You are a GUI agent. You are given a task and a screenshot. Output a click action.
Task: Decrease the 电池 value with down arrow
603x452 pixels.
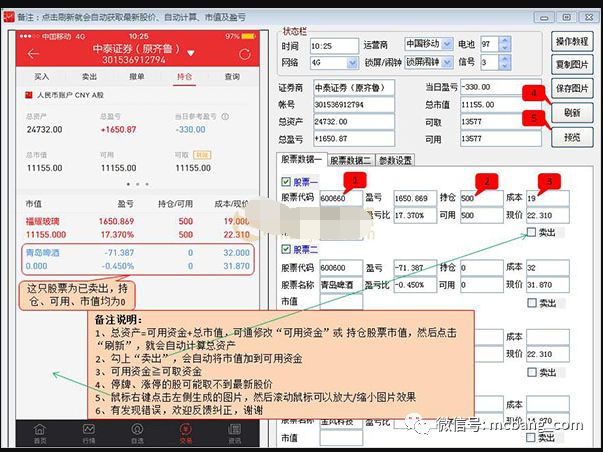pyautogui.click(x=505, y=48)
